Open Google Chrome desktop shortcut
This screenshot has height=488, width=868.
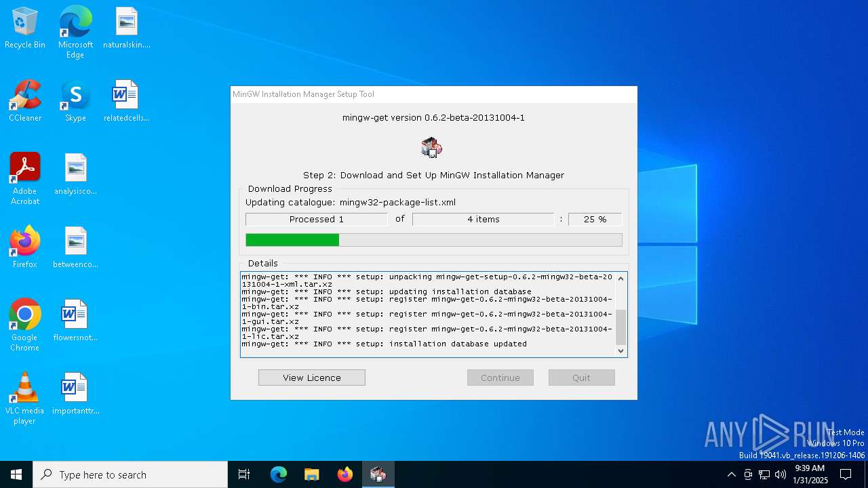[25, 326]
